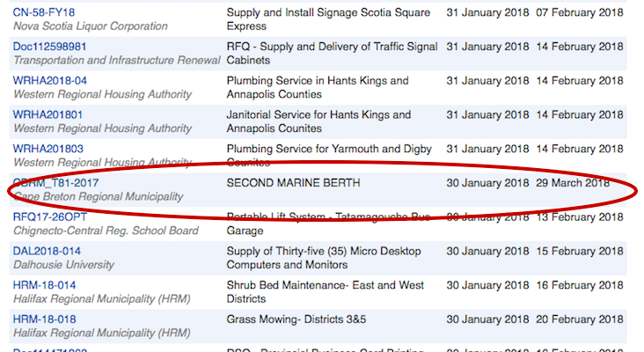Open the HRM-18-014 tender link
Image resolution: width=644 pixels, height=352 pixels.
(x=44, y=285)
